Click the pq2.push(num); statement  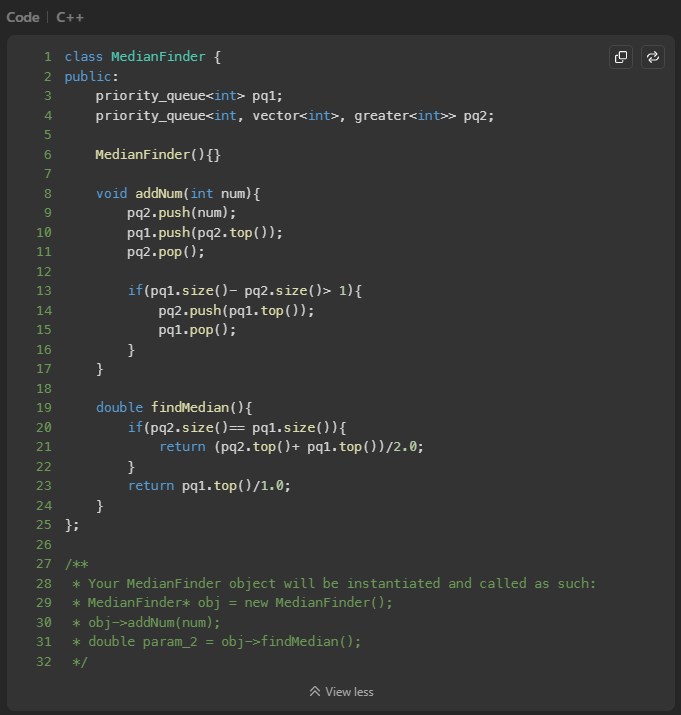coord(182,213)
